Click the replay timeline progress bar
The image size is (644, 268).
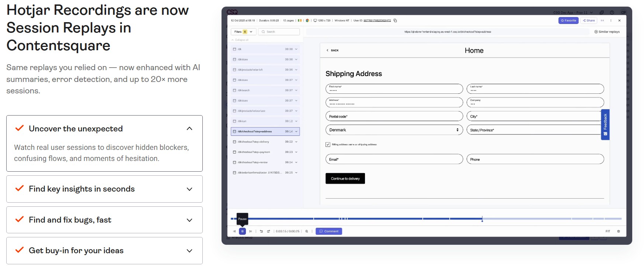coord(405,219)
